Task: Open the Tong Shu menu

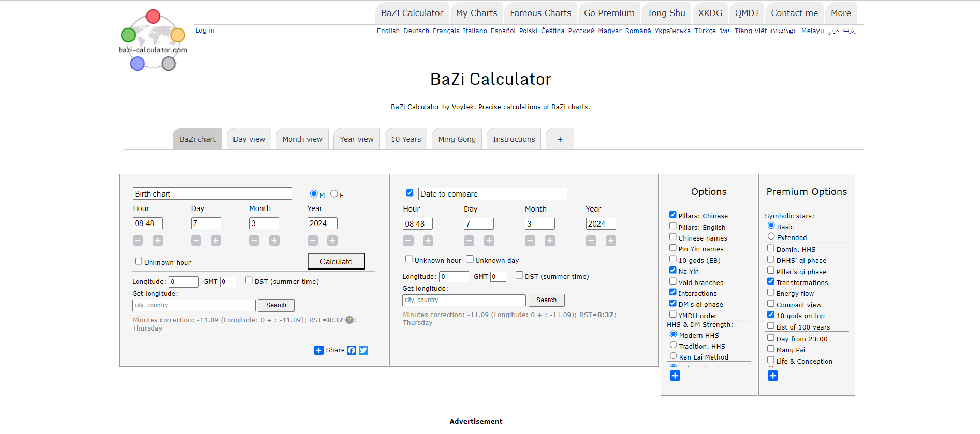Action: [x=666, y=13]
